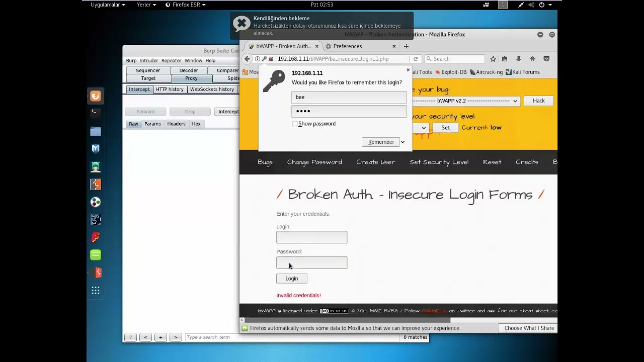Viewport: 644px width, 362px height.
Task: Go back in Firefox
Action: pyautogui.click(x=247, y=59)
